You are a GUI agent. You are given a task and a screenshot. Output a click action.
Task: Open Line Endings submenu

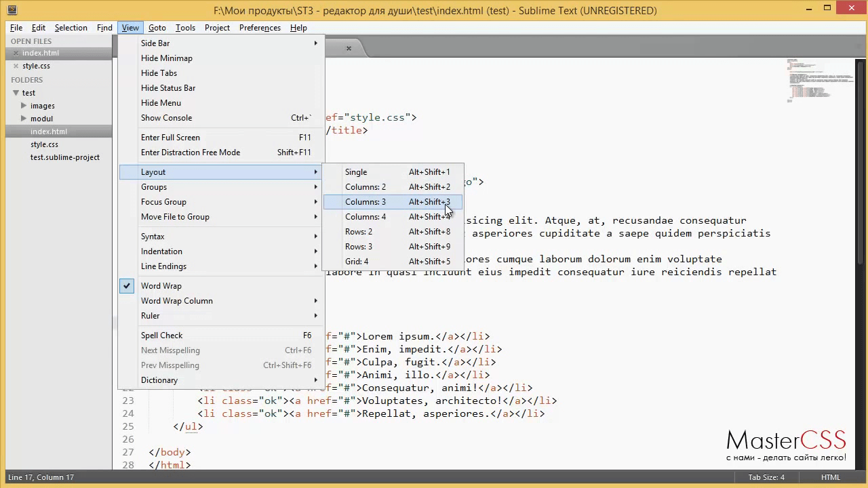pyautogui.click(x=222, y=266)
